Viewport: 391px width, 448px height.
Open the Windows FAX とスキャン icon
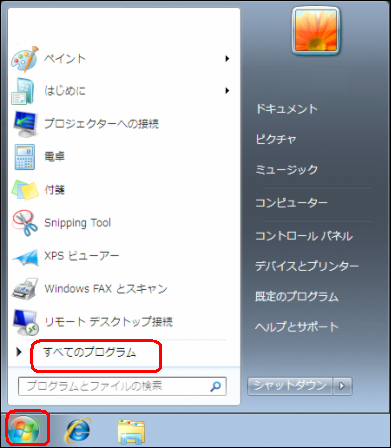pyautogui.click(x=25, y=289)
